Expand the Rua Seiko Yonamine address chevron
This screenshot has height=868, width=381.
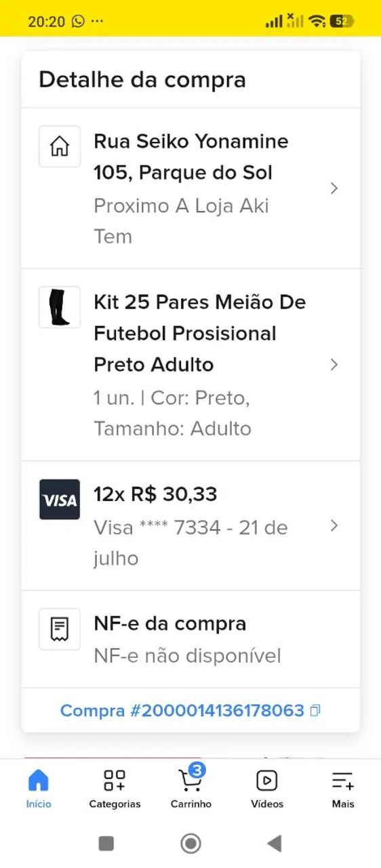coord(334,189)
